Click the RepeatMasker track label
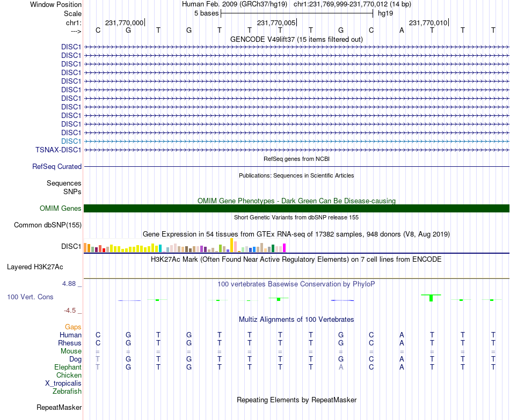 click(59, 407)
